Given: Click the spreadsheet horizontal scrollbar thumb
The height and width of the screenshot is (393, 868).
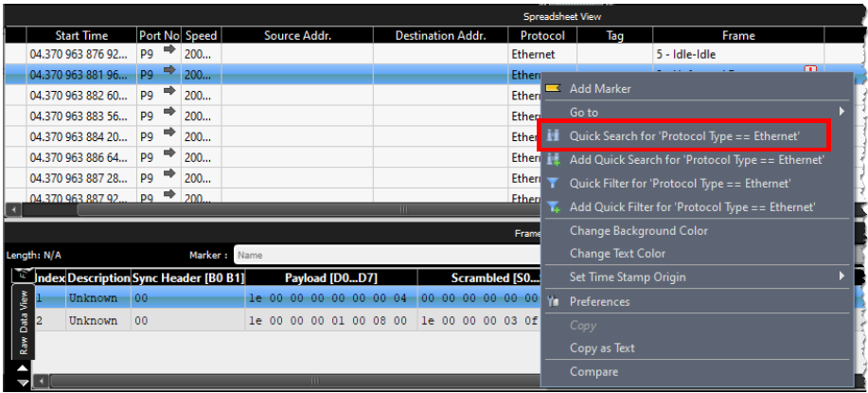Looking at the screenshot, I should pyautogui.click(x=403, y=210).
